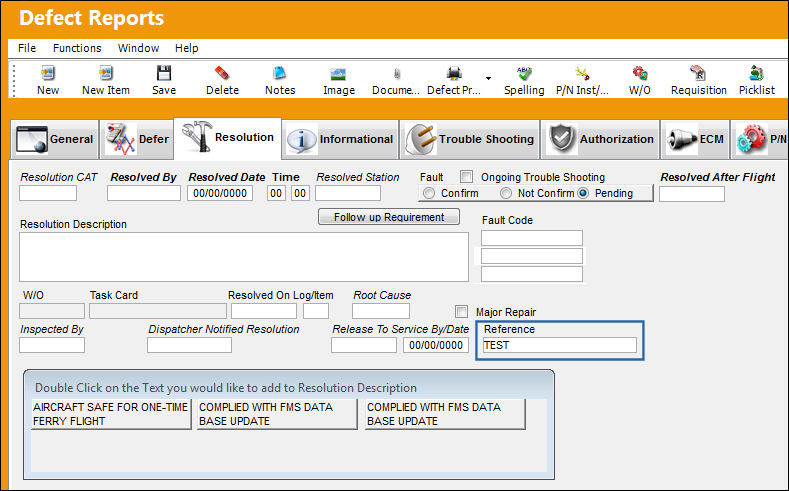Open the Help menu
789x491 pixels.
tap(187, 48)
